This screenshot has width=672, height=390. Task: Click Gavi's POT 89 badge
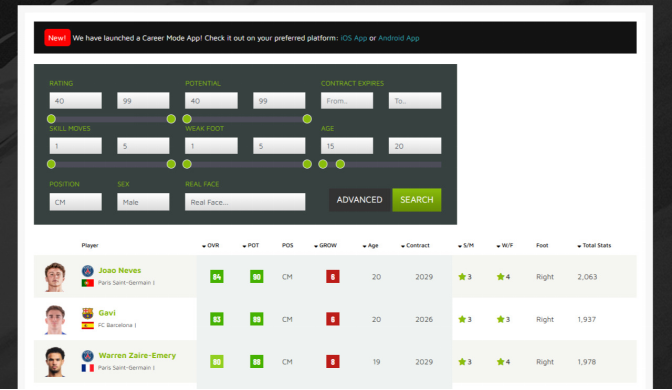pyautogui.click(x=256, y=319)
